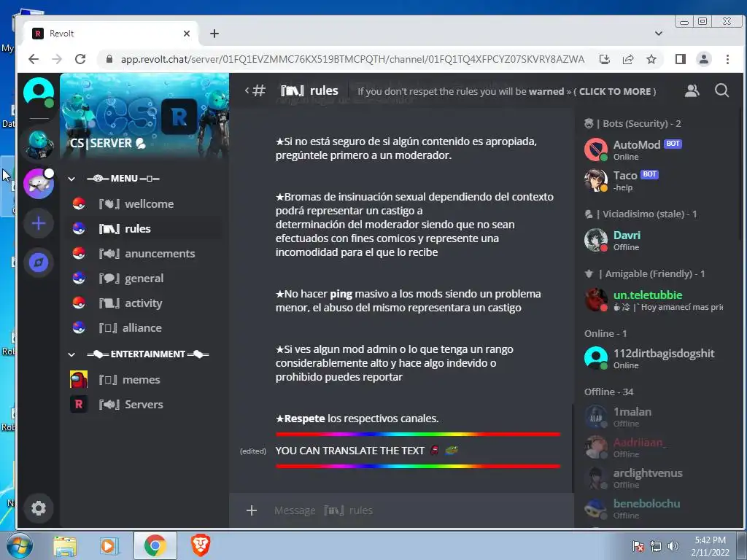This screenshot has width=747, height=560.
Task: Click the network tray icon
Action: pyautogui.click(x=656, y=546)
